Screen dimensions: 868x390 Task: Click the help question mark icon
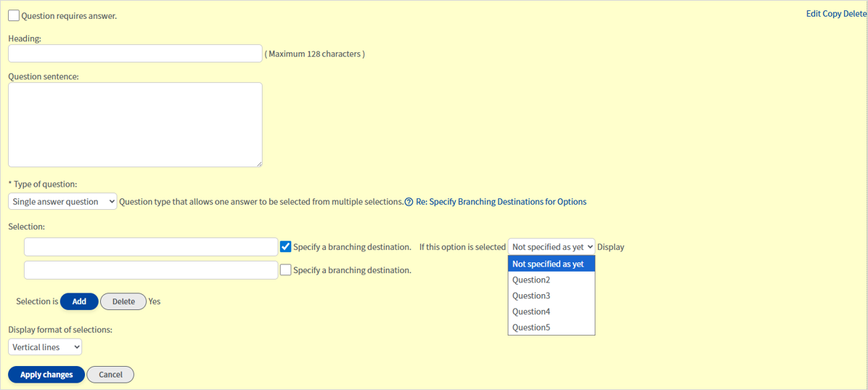tap(409, 202)
